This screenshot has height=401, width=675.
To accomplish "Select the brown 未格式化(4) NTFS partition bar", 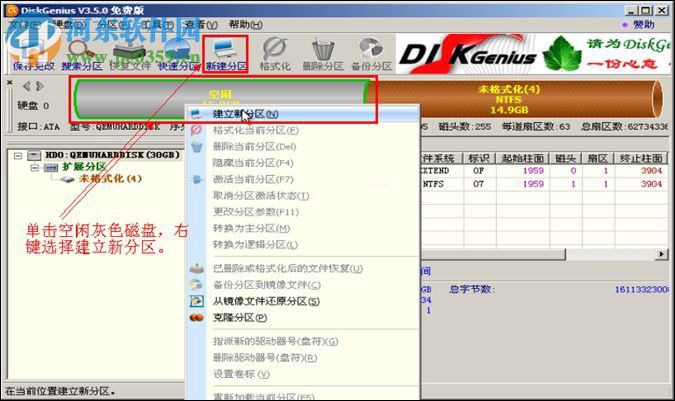I will 514,99.
